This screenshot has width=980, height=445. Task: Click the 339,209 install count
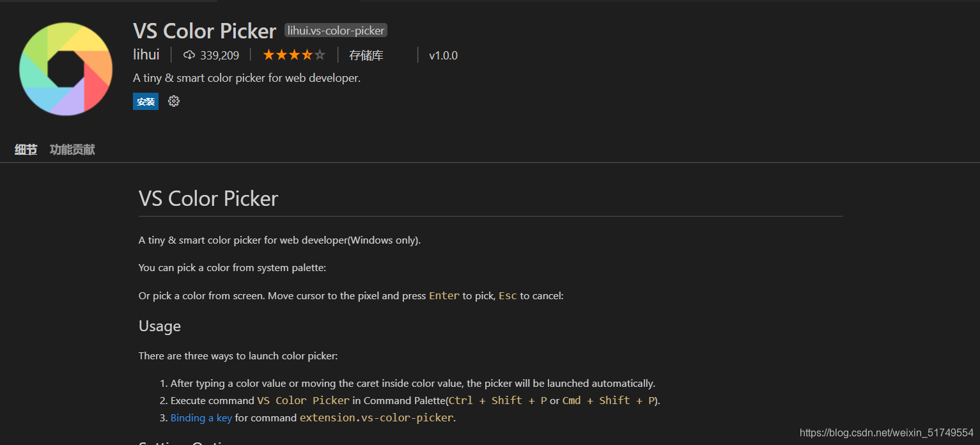(220, 55)
